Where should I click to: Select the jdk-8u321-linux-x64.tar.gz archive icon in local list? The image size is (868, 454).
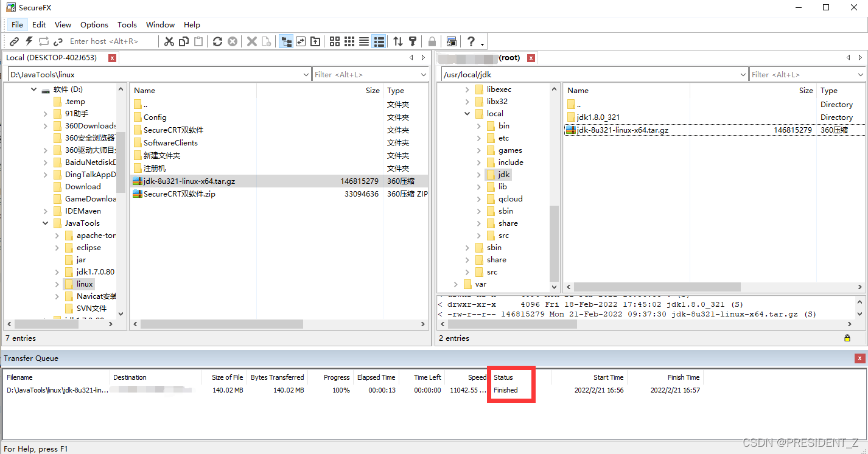(x=138, y=181)
